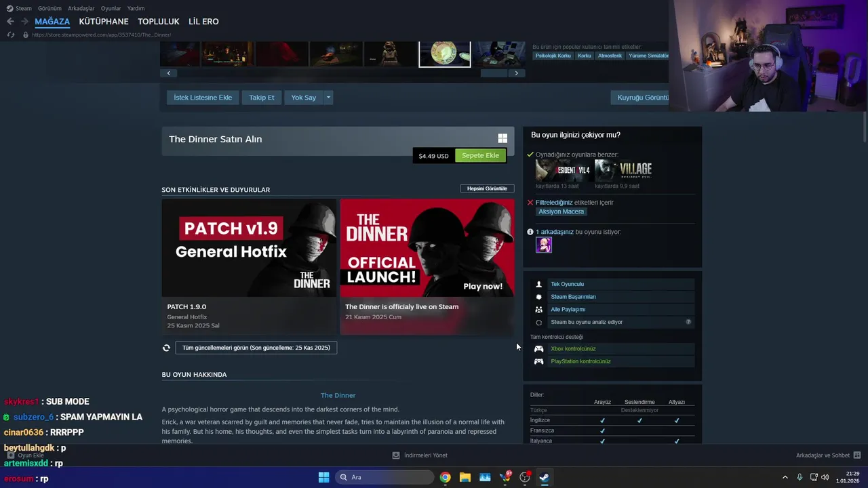
Task: Launch Chrome from the taskbar
Action: (445, 477)
